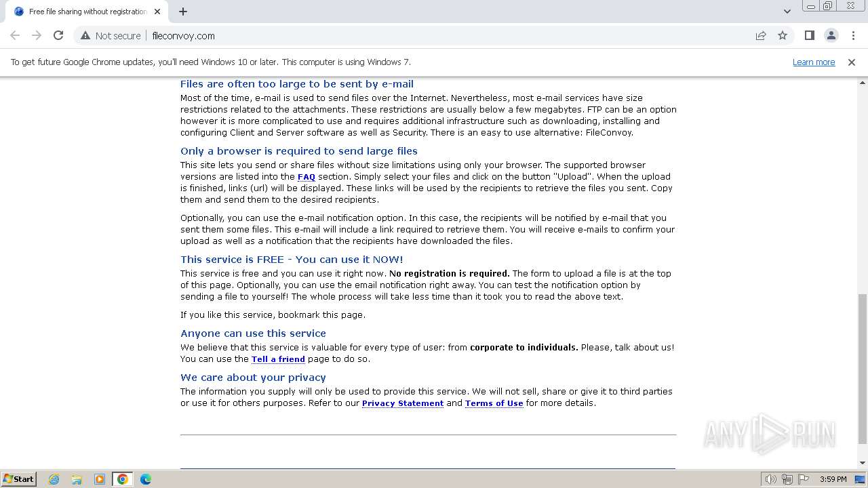Open the Learn more link
The image size is (868, 488).
[x=814, y=62]
